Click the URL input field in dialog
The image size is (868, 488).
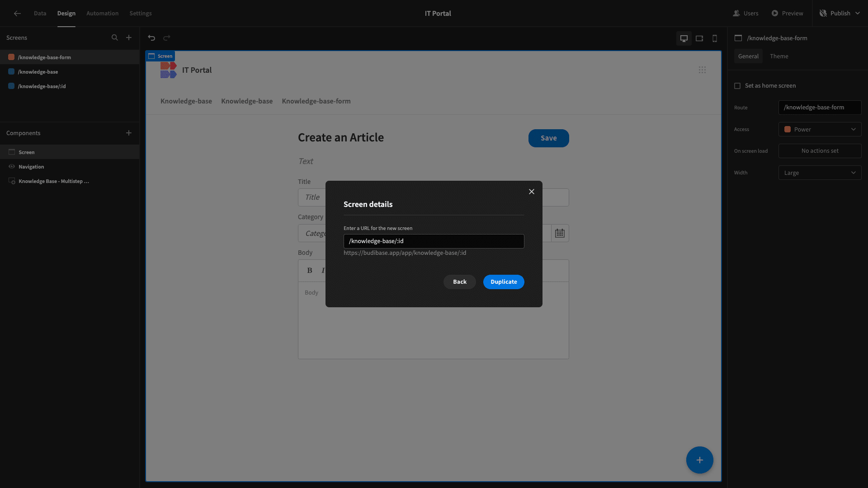pos(434,241)
